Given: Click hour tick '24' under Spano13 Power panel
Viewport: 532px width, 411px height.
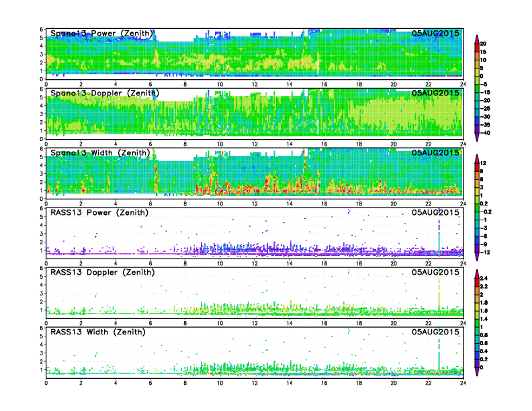Looking at the screenshot, I should [463, 85].
